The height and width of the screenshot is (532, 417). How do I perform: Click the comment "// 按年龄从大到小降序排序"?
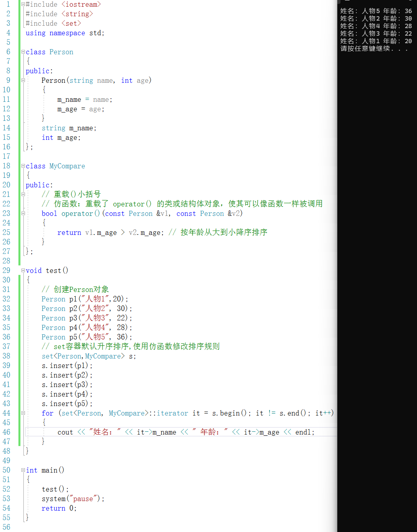click(x=218, y=232)
